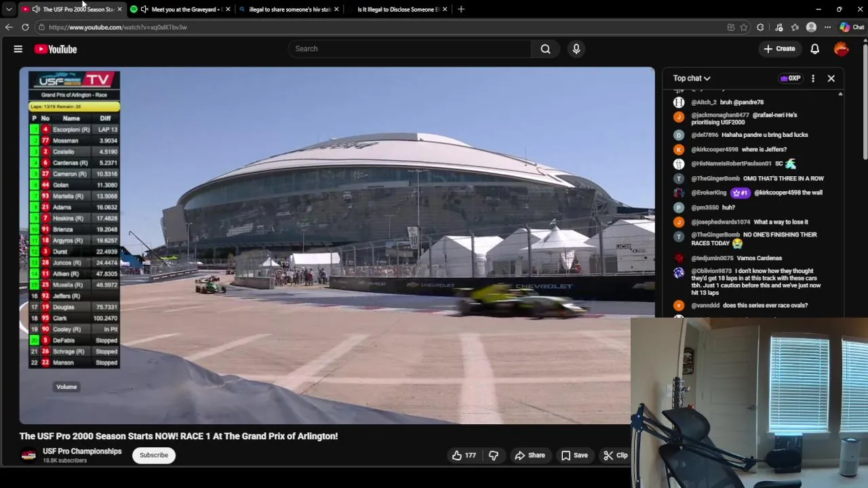Click the search magnifier button
This screenshot has width=868, height=488.
pos(545,49)
